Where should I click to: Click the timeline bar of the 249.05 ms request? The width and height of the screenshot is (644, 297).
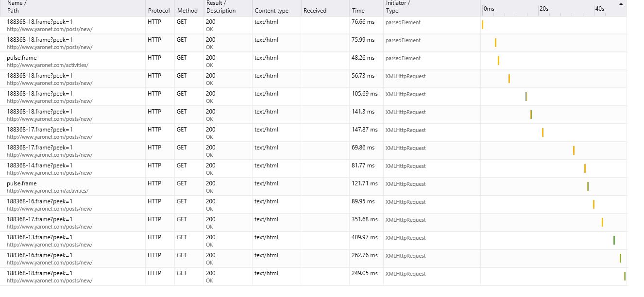[625, 276]
